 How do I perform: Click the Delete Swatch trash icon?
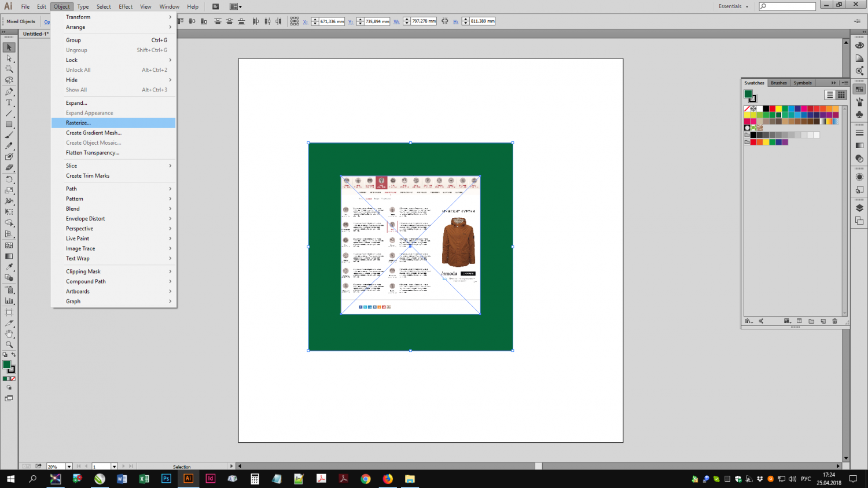coord(834,321)
